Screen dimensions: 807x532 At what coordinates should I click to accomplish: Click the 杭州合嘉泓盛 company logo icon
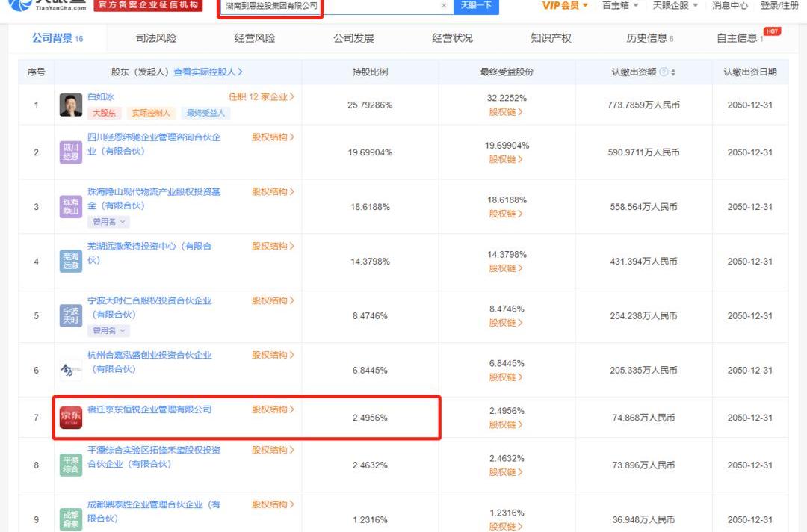point(70,370)
